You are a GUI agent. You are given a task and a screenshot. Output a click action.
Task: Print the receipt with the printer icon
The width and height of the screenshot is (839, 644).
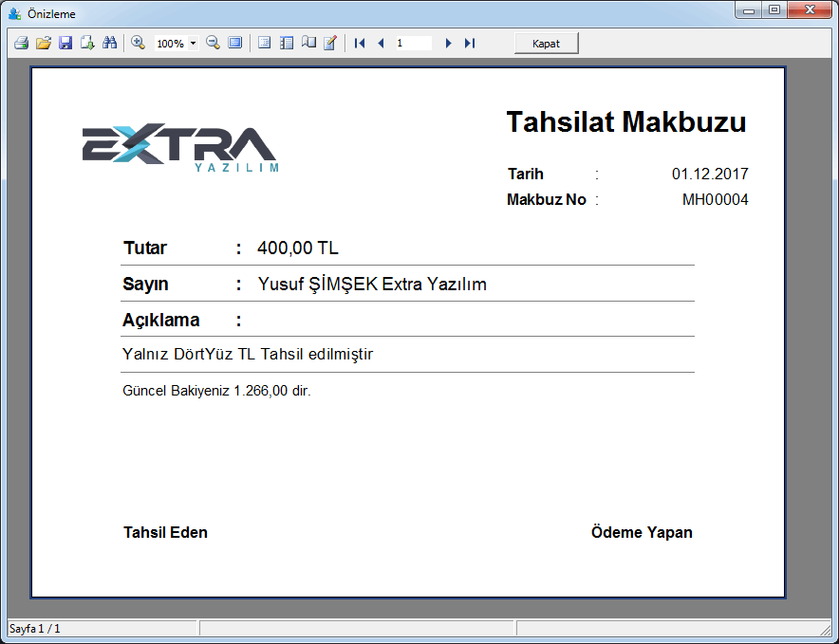[22, 43]
